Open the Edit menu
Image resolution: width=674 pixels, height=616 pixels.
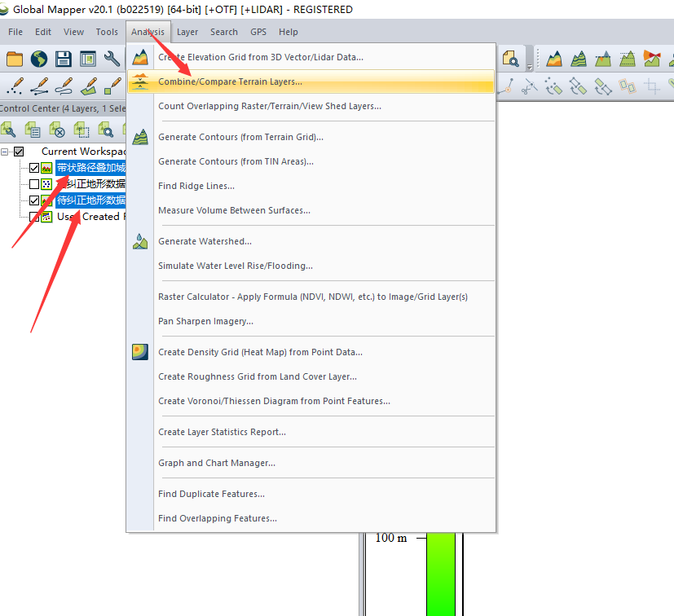click(x=43, y=32)
